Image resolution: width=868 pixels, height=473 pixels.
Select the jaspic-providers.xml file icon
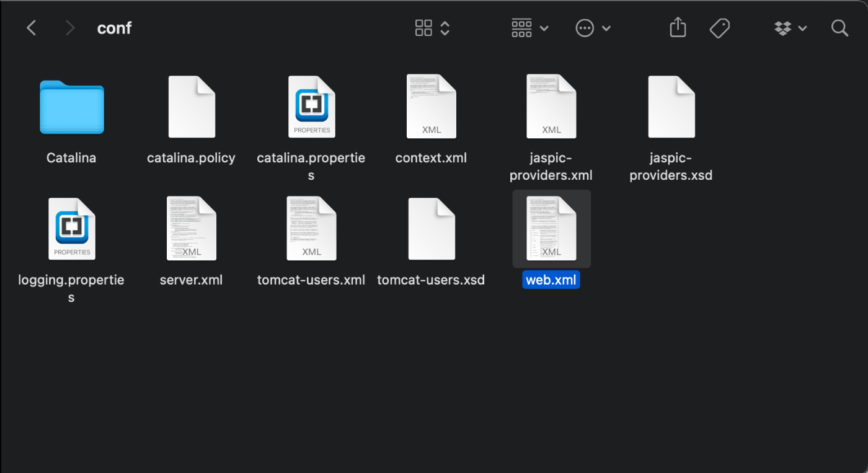pyautogui.click(x=551, y=107)
